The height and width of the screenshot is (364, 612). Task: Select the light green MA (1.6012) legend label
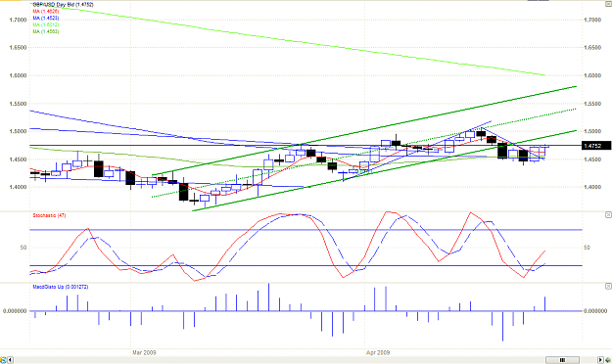pyautogui.click(x=46, y=24)
